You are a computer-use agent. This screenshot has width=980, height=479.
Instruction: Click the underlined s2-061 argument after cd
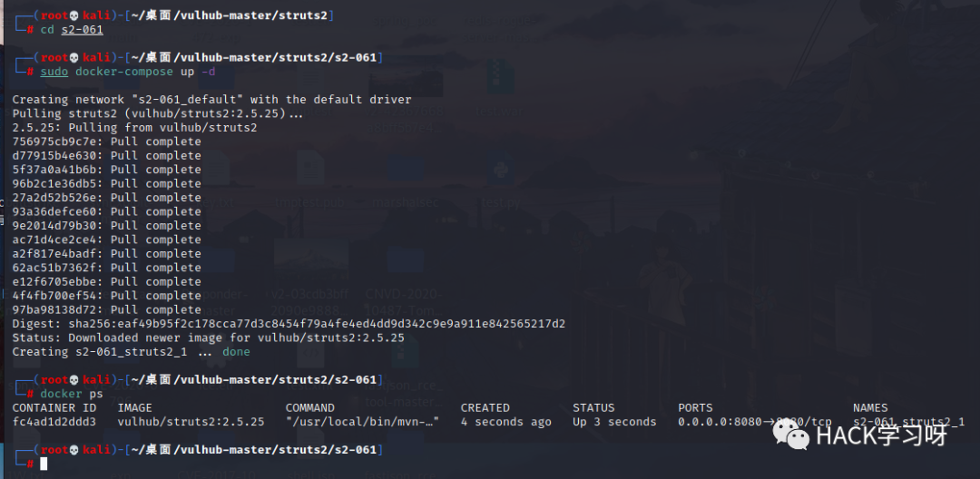pyautogui.click(x=82, y=29)
